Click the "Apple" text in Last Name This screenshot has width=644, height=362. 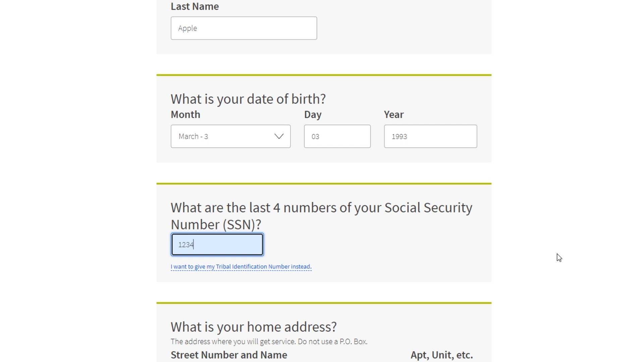(x=187, y=28)
